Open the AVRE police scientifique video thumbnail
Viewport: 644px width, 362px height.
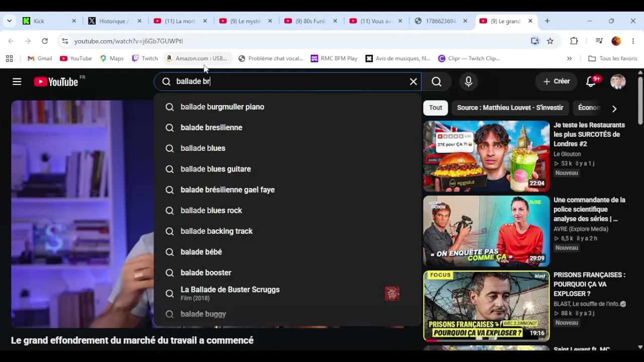(487, 231)
